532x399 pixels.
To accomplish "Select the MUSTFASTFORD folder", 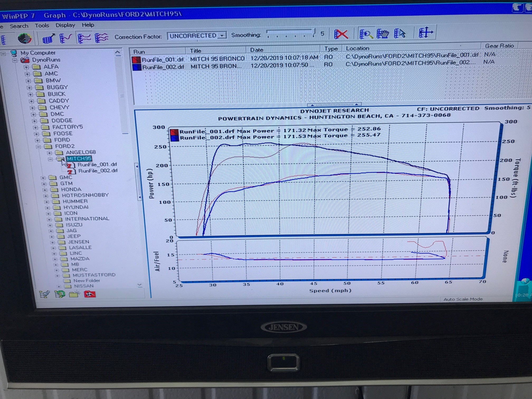I will pos(94,275).
